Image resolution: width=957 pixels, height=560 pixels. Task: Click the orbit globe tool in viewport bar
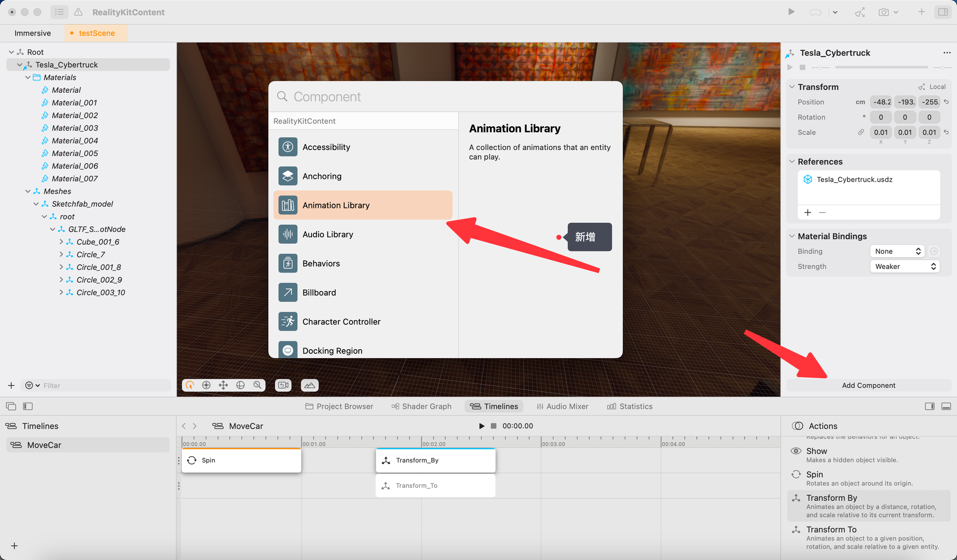pyautogui.click(x=241, y=385)
